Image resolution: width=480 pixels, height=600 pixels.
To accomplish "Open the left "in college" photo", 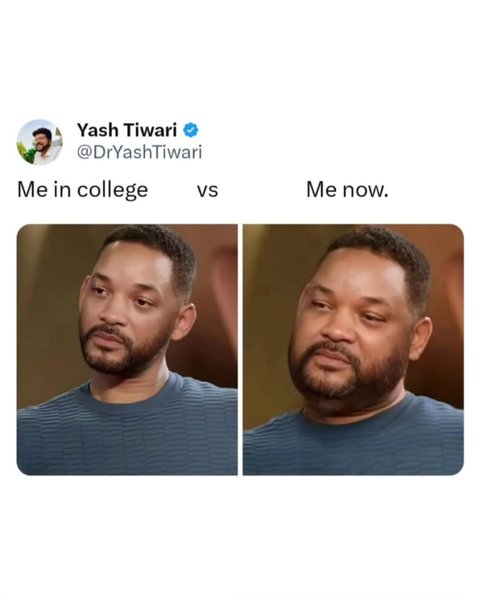I will click(x=127, y=350).
